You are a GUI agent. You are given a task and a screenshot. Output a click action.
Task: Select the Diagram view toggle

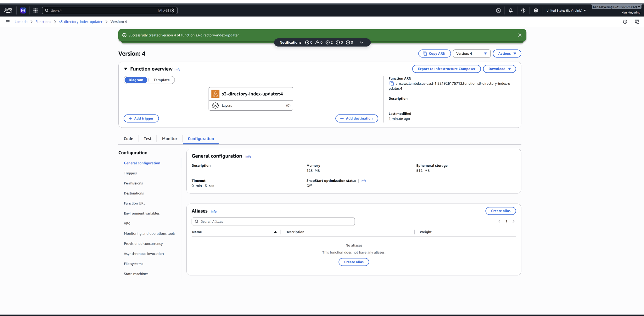coord(136,80)
